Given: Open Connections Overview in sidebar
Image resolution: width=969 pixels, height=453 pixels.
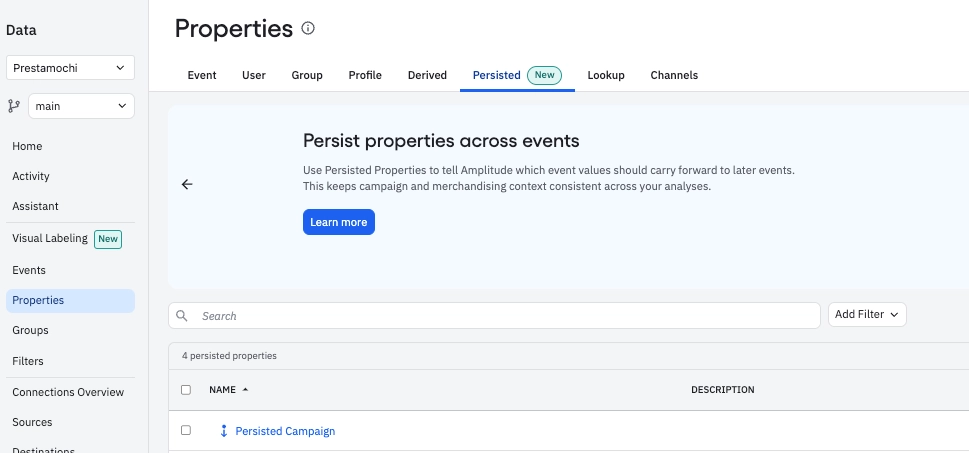Looking at the screenshot, I should [x=70, y=392].
